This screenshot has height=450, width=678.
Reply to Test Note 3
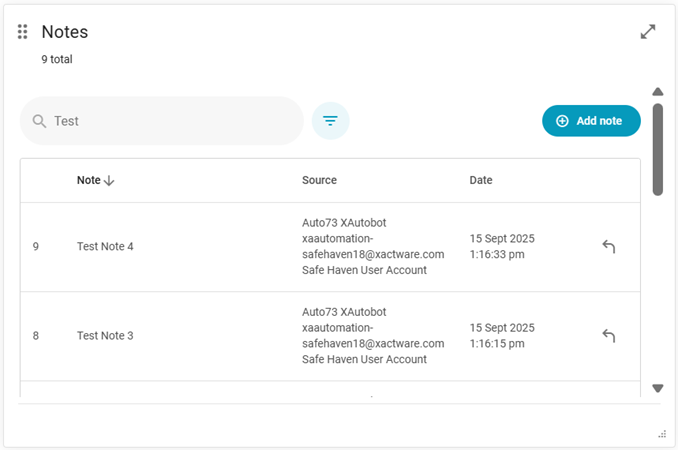[608, 336]
